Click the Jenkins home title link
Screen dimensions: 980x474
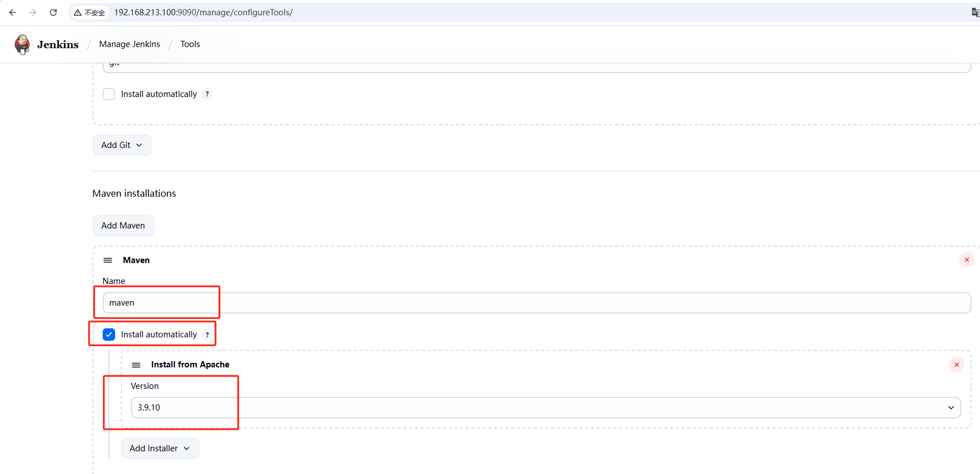[x=58, y=44]
